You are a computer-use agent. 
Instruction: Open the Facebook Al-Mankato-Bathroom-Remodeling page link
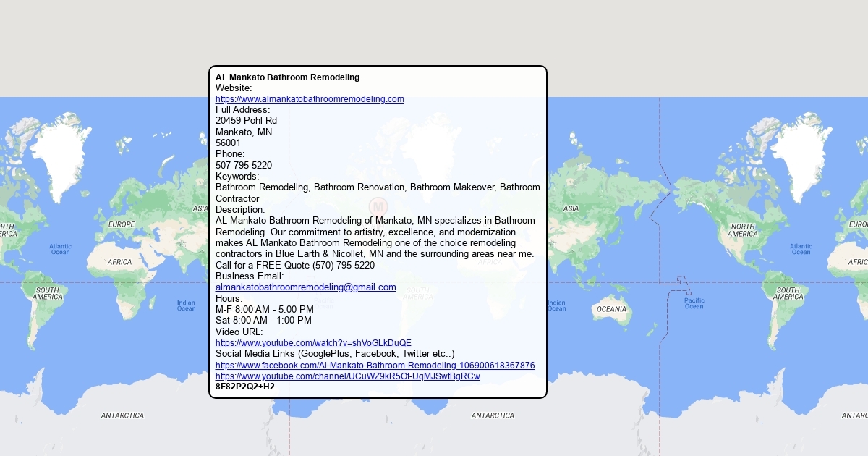tap(375, 366)
